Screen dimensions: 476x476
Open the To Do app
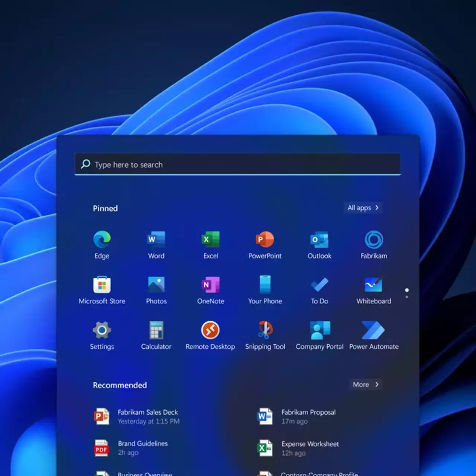click(x=319, y=290)
